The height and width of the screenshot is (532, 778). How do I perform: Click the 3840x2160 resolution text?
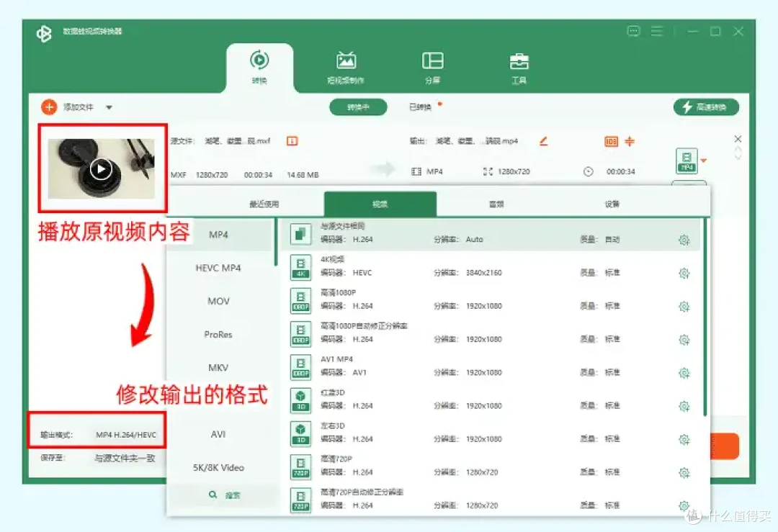pos(484,273)
